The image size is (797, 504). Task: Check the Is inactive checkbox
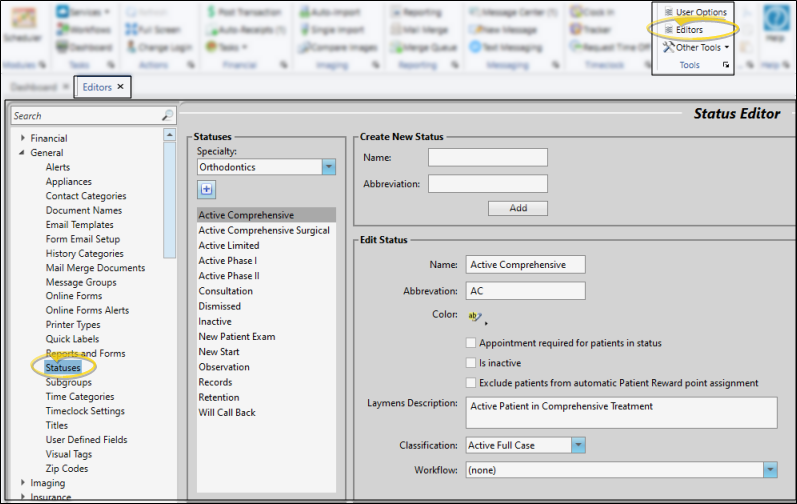472,363
